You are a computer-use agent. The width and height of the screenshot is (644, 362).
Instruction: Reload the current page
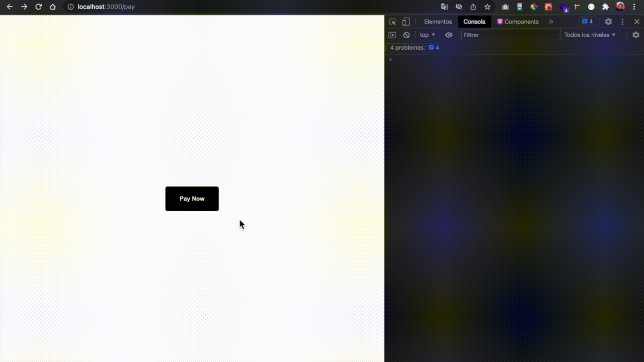[x=38, y=7]
